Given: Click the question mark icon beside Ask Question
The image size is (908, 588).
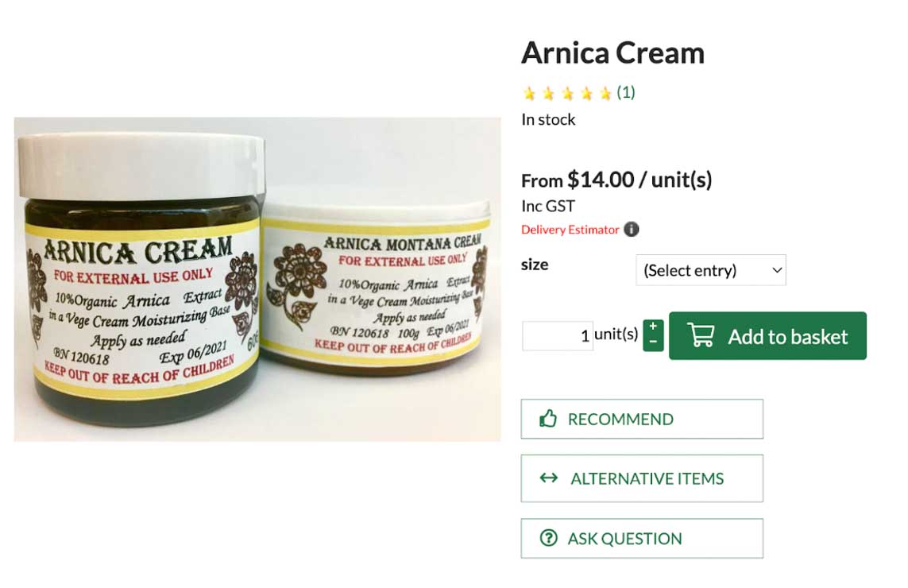Looking at the screenshot, I should pyautogui.click(x=548, y=538).
